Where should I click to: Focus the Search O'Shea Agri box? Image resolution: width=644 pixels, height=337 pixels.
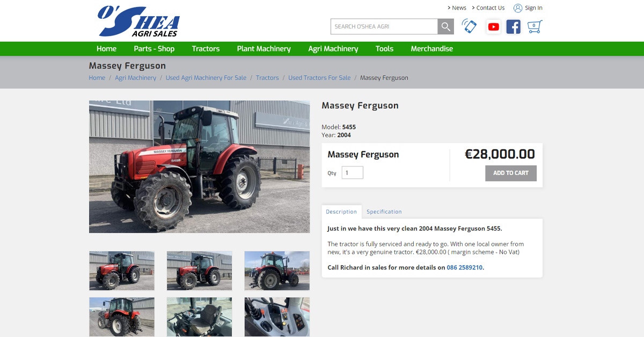tap(384, 26)
